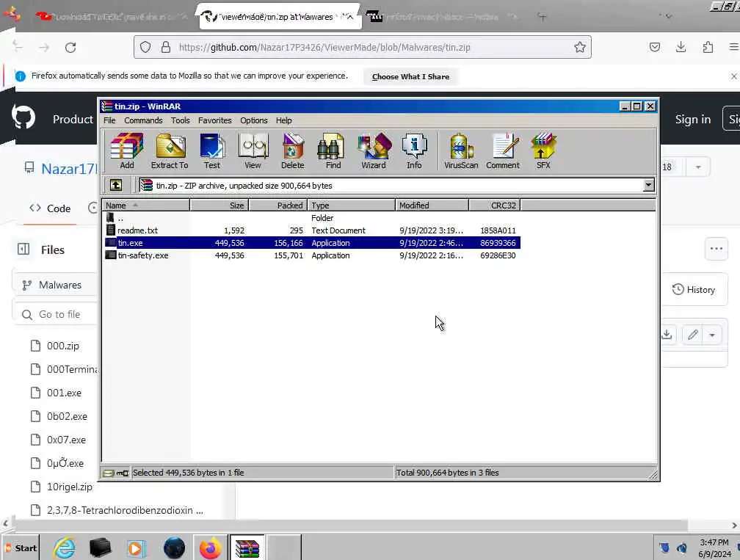Click the Sign in link on GitHub
This screenshot has height=560, width=740.
[x=693, y=120]
